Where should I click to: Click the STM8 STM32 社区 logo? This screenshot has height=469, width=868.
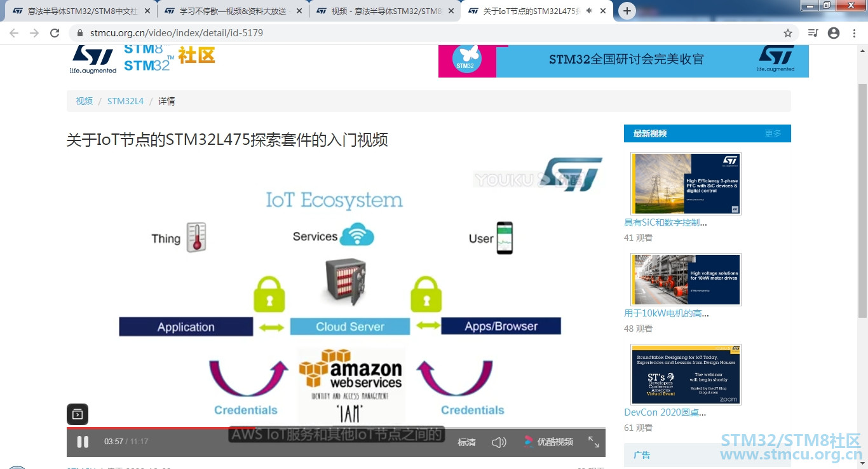click(169, 58)
